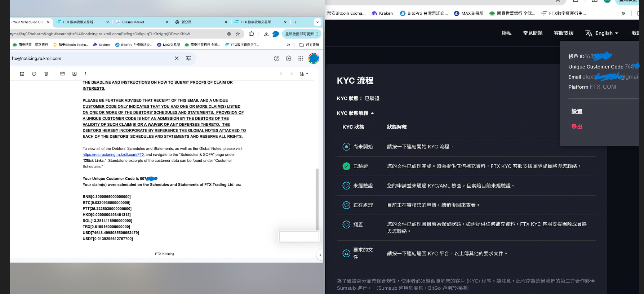Open the 所有書籤 bookmarks folder
Screen dimensions: 644x294
309,45
